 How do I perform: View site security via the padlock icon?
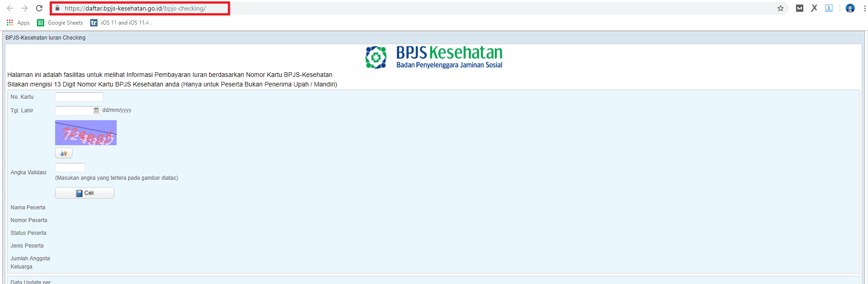tap(57, 8)
